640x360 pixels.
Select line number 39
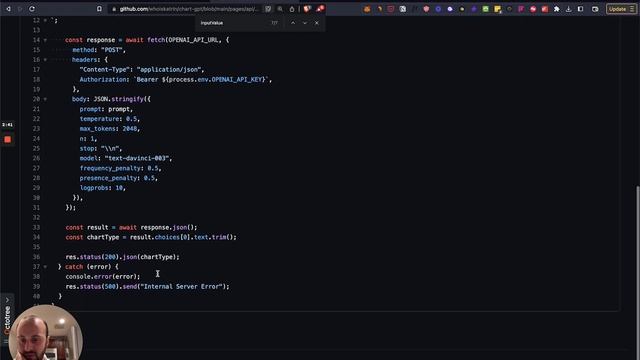point(36,287)
